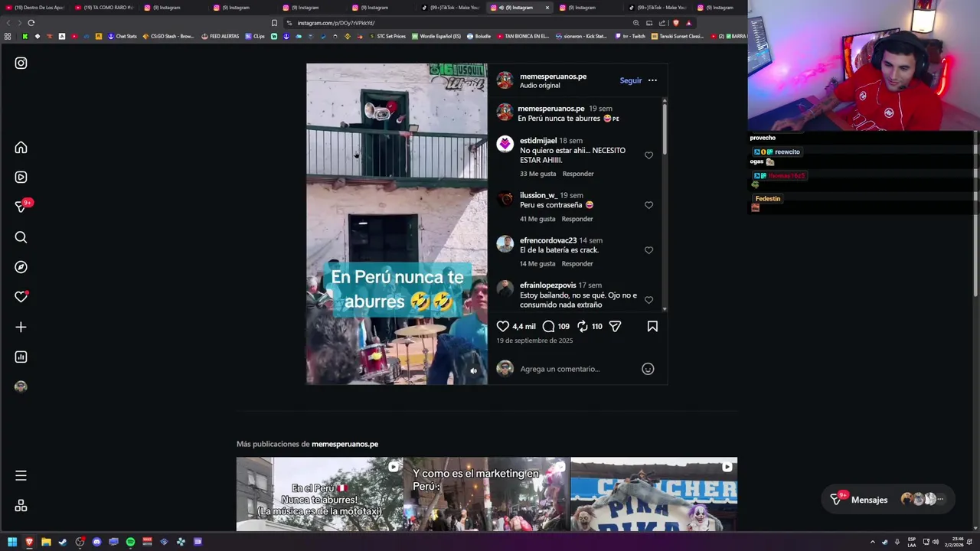This screenshot has height=551, width=980.
Task: Open the FEED ALERTAS bookmark
Action: pos(220,36)
